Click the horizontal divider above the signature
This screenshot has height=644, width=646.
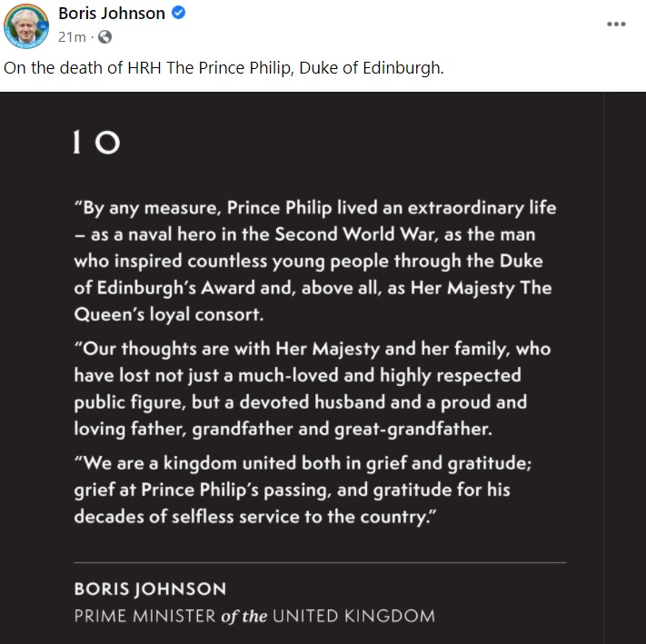tap(320, 562)
